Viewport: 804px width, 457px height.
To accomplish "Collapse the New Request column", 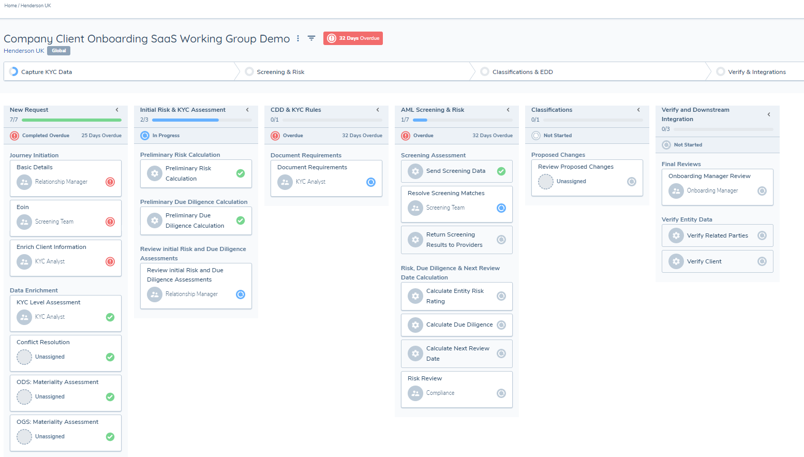I will [117, 110].
